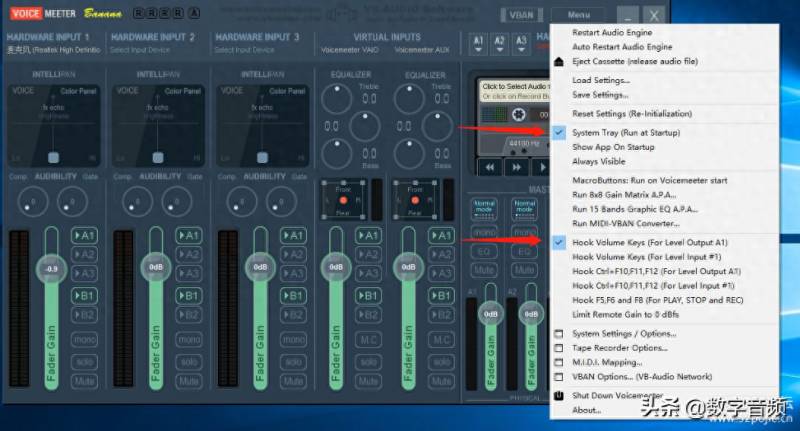Select Save Settings menu entry

pos(600,95)
